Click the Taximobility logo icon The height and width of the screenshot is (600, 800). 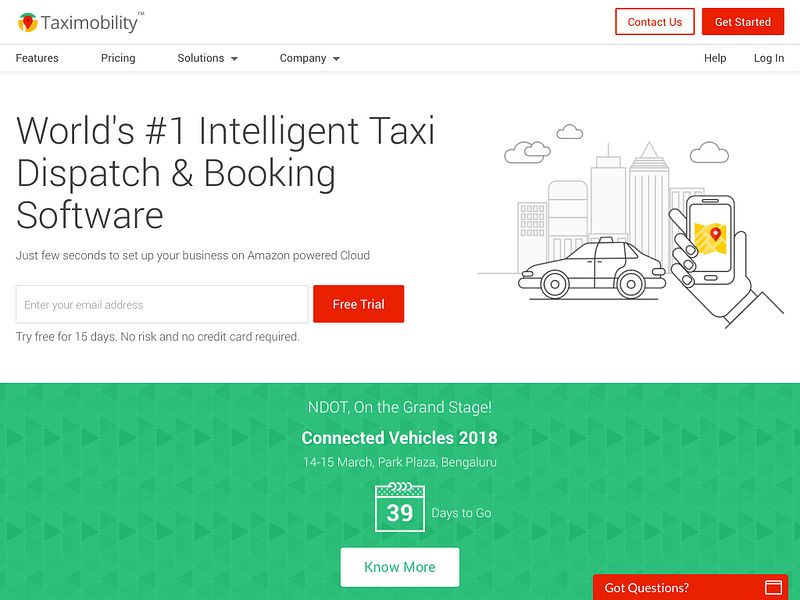click(x=28, y=22)
